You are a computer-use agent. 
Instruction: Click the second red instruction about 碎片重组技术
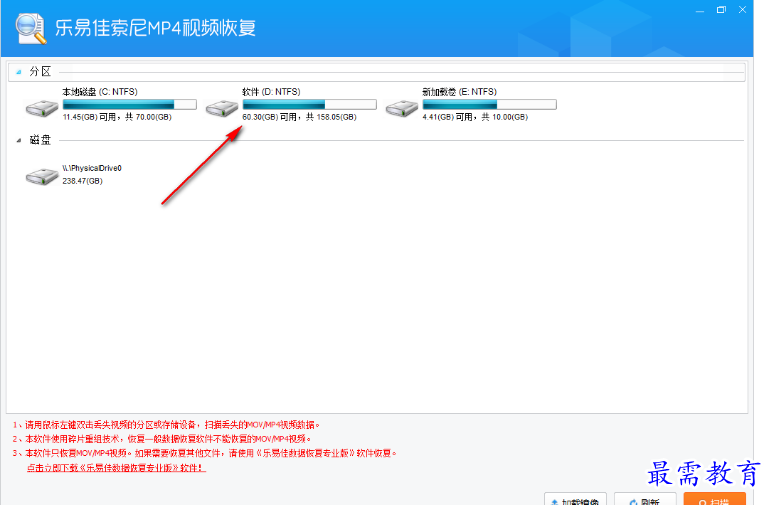coord(162,439)
